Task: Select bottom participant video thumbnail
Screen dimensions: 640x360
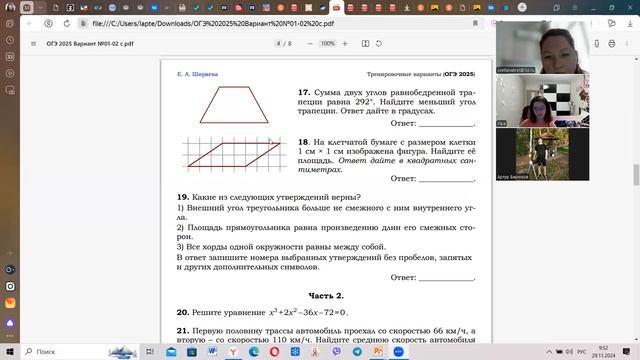Action: coord(542,154)
